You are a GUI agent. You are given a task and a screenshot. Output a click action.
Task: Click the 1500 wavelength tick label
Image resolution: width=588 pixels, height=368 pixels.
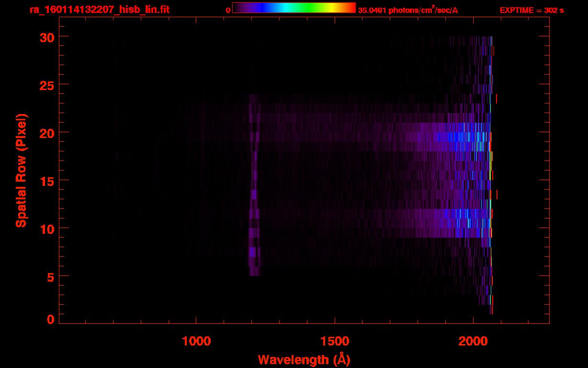pyautogui.click(x=335, y=341)
